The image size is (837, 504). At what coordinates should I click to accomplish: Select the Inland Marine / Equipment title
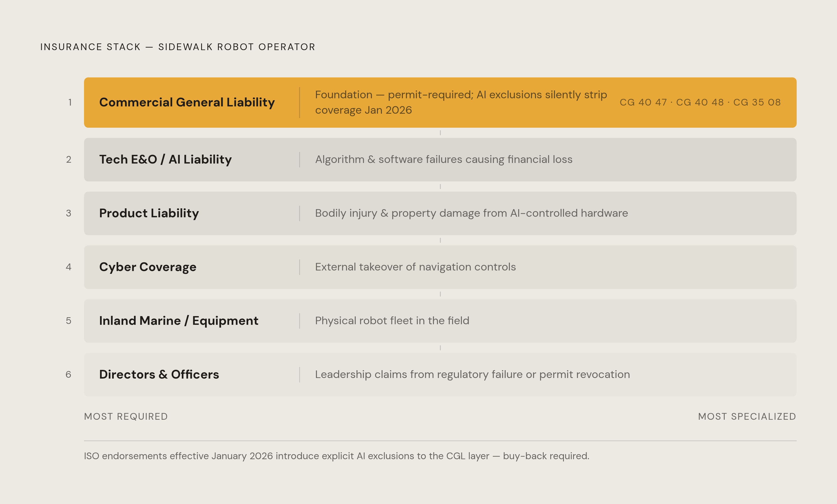(179, 321)
